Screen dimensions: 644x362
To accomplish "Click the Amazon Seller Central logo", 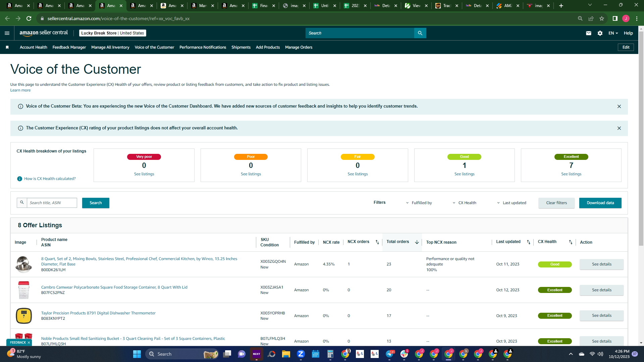I will (44, 33).
